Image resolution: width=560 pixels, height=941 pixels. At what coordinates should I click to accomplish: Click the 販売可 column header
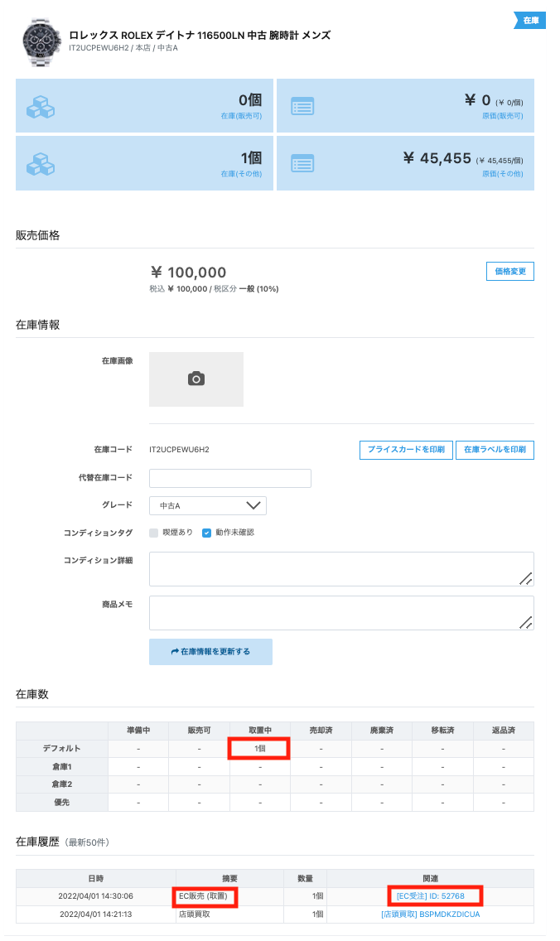(x=200, y=731)
